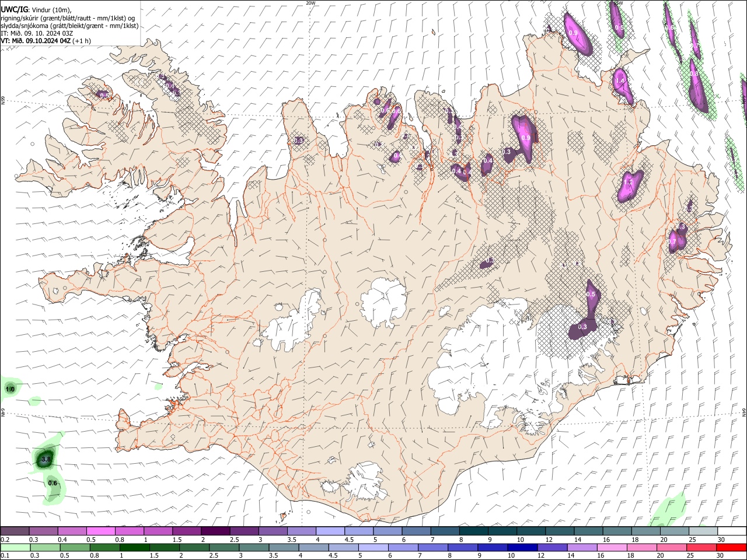Select the lower scale swatch for 5

point(373,548)
